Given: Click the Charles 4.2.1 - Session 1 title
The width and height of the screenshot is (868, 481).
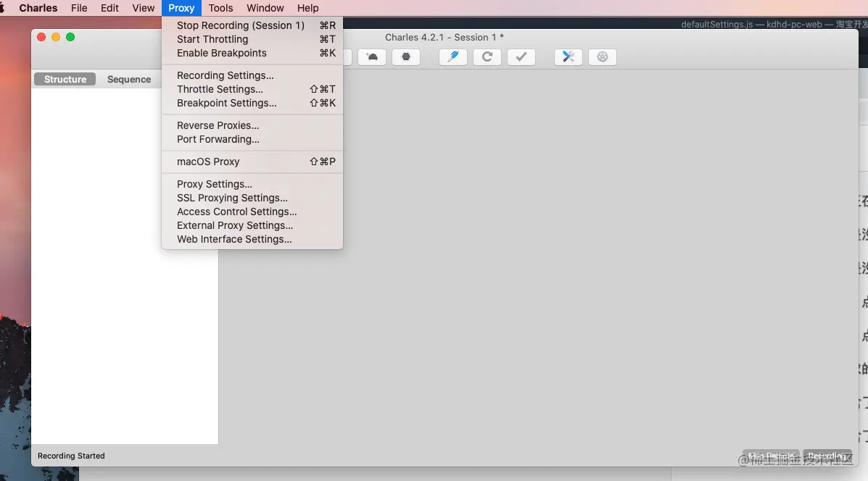Looking at the screenshot, I should click(444, 37).
